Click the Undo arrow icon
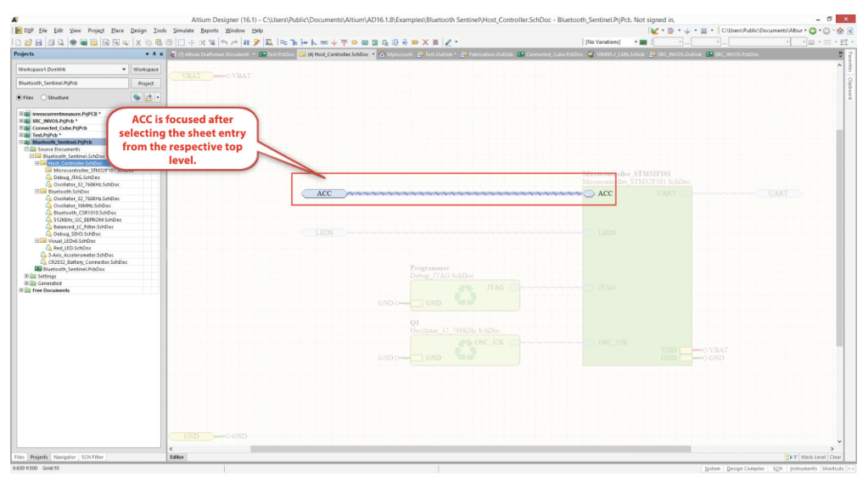The image size is (868, 477). tap(224, 42)
